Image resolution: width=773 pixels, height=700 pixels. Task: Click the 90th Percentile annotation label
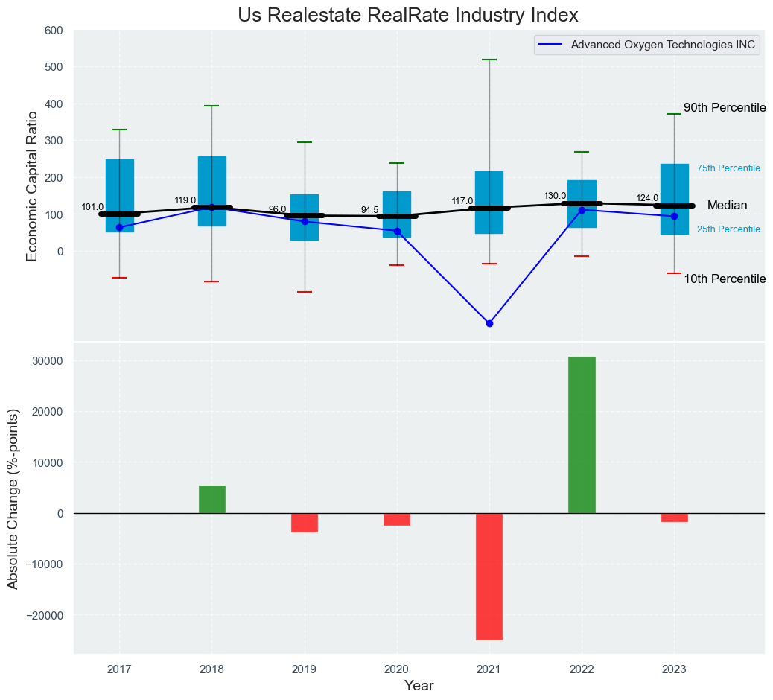tap(724, 108)
